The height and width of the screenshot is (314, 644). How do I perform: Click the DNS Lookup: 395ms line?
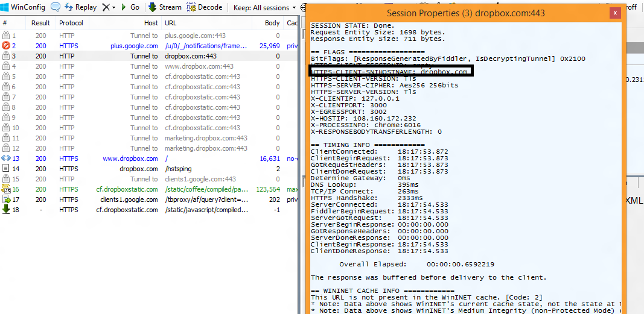[365, 185]
